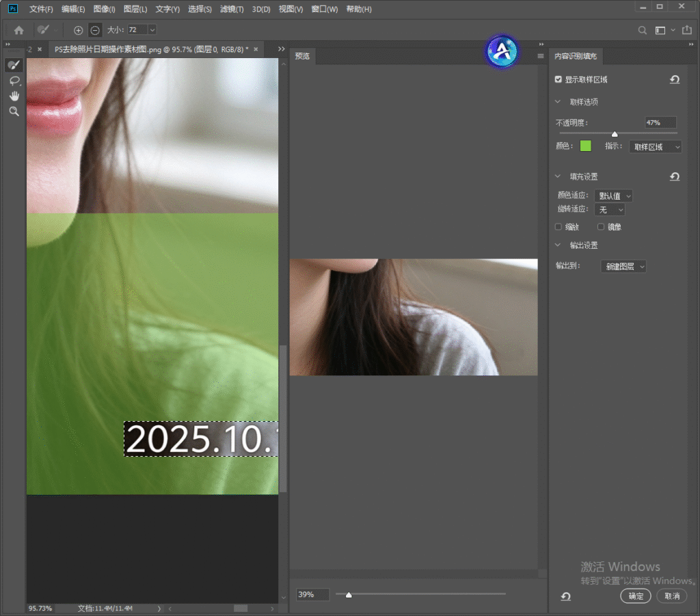Toggle 显示取样区域 checkbox
Image resolution: width=700 pixels, height=616 pixels.
(x=558, y=79)
